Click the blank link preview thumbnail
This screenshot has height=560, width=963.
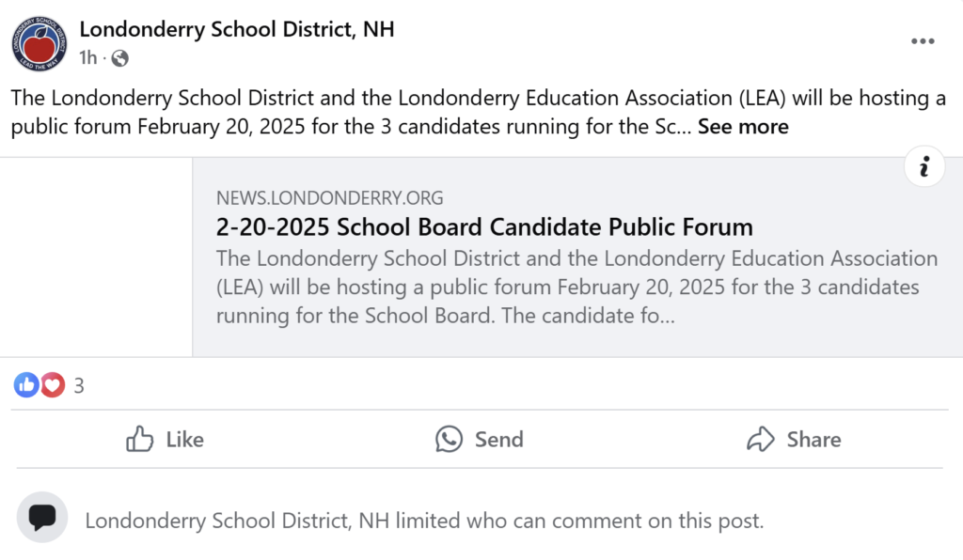(x=96, y=257)
